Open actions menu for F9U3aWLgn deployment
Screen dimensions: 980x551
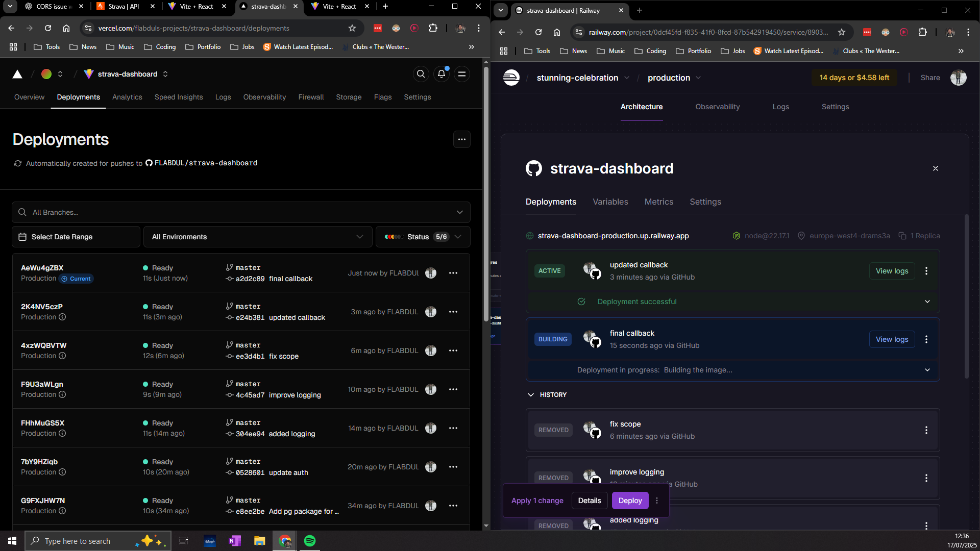tap(453, 389)
